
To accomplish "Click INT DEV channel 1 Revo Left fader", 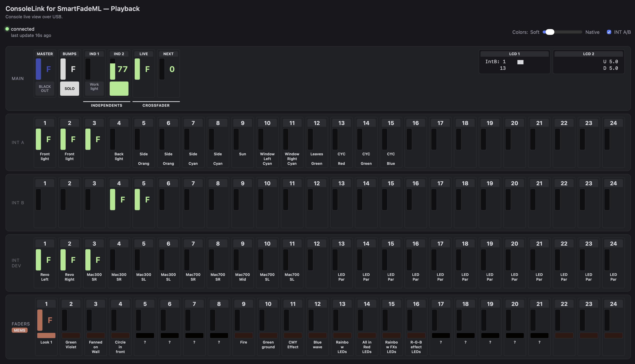I will coord(38,260).
